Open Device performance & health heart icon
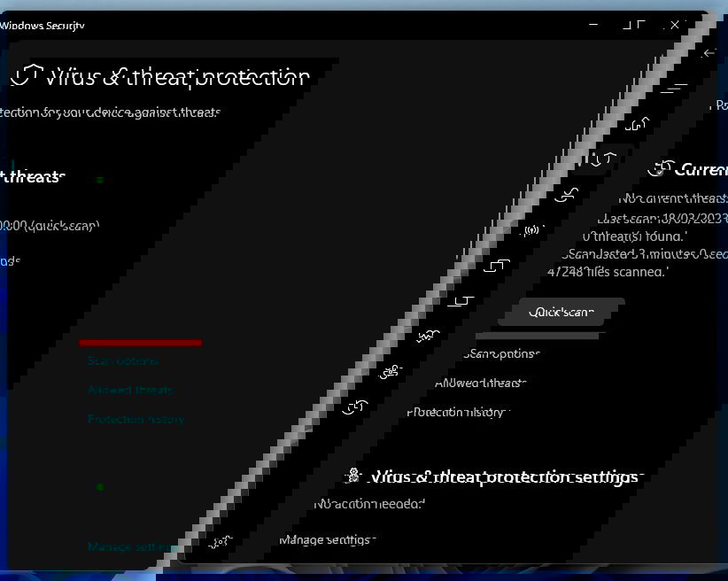The width and height of the screenshot is (728, 581). tap(427, 336)
